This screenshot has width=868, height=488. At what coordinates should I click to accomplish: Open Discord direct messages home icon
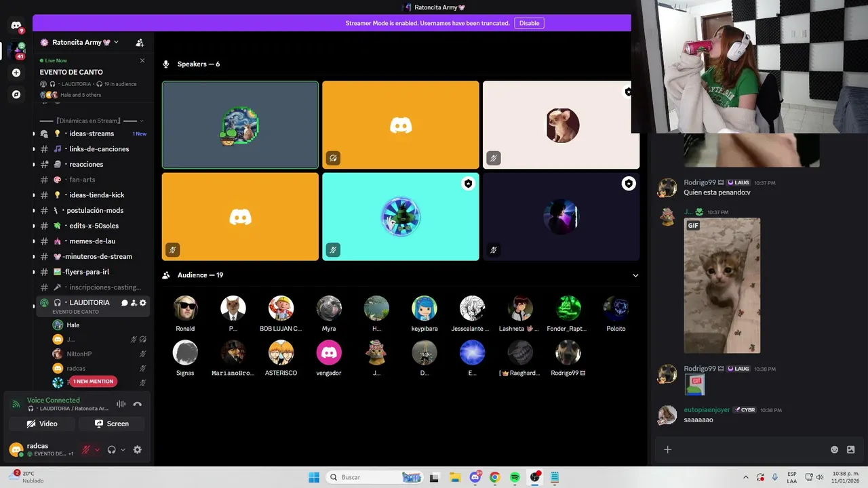(x=16, y=26)
